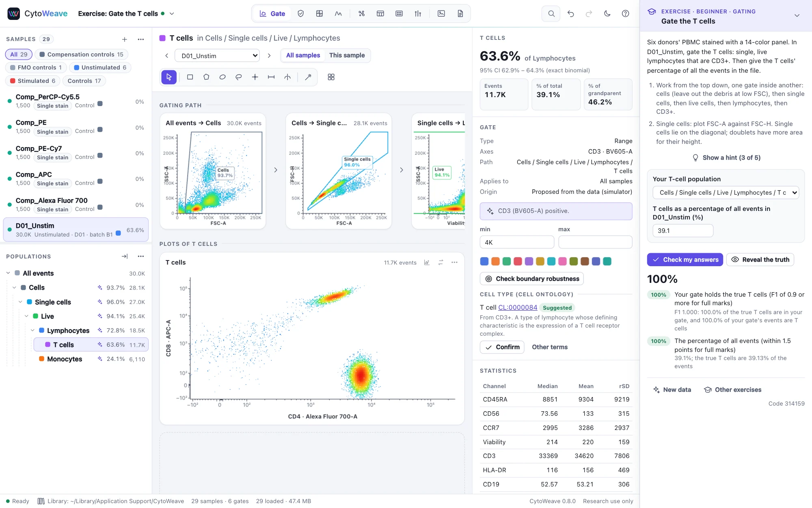This screenshot has height=508, width=812.
Task: Pick the orange gate color swatch
Action: [x=495, y=261]
